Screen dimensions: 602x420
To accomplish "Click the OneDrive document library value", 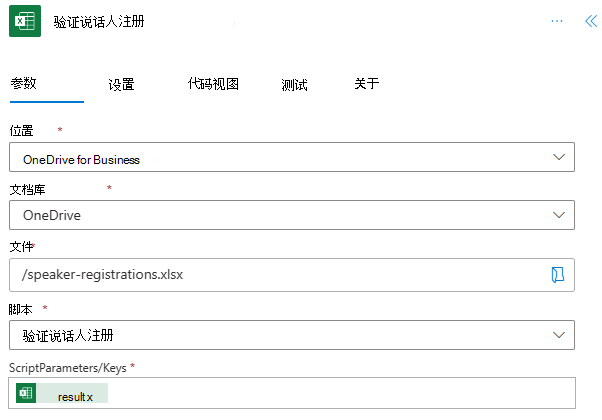I will 52,215.
